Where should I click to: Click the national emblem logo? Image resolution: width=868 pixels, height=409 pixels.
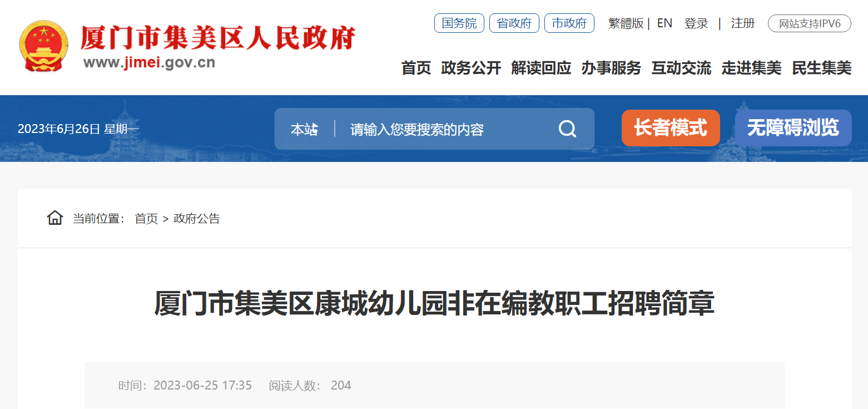(43, 46)
